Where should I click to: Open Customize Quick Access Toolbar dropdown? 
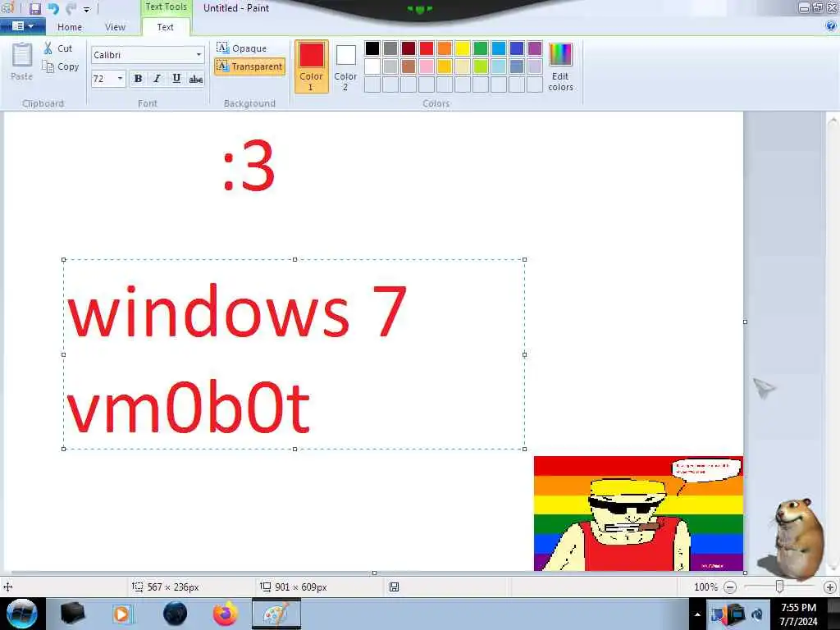[x=86, y=9]
